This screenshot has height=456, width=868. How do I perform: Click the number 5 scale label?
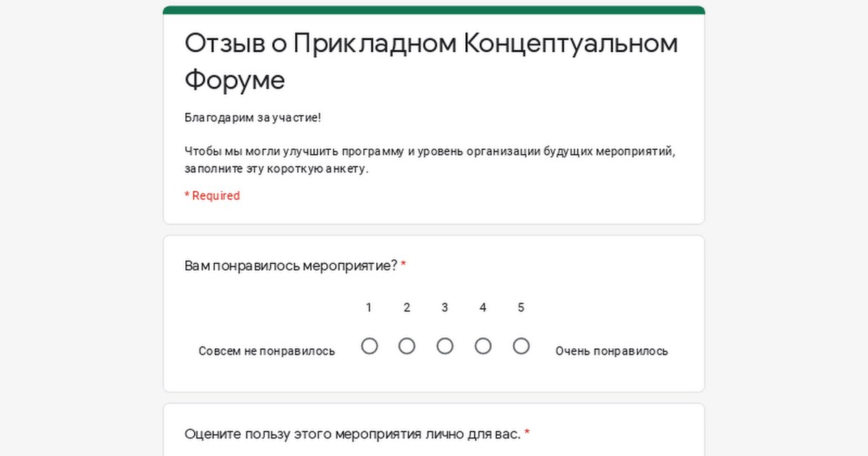[521, 308]
